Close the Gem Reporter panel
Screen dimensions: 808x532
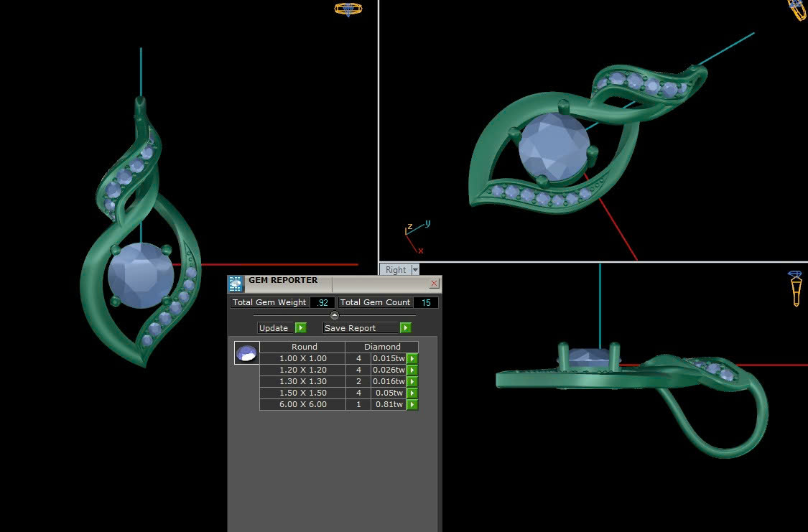[434, 284]
